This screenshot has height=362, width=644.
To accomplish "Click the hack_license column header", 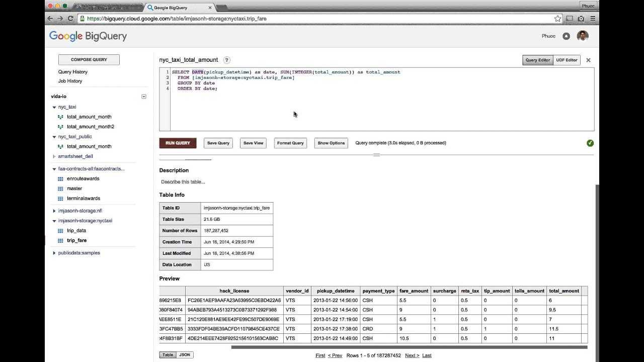I will click(x=234, y=291).
